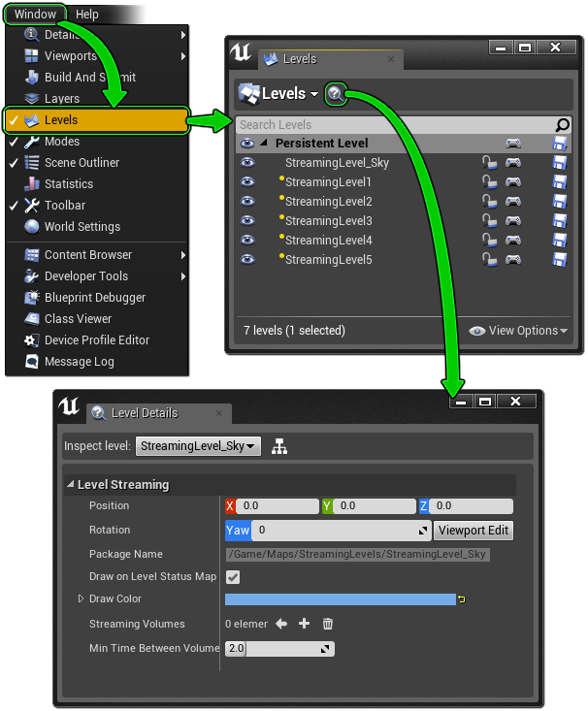Screen dimensions: 588x711
Task: Open gamepad icon for StreamingLevel_Sky
Action: point(513,163)
